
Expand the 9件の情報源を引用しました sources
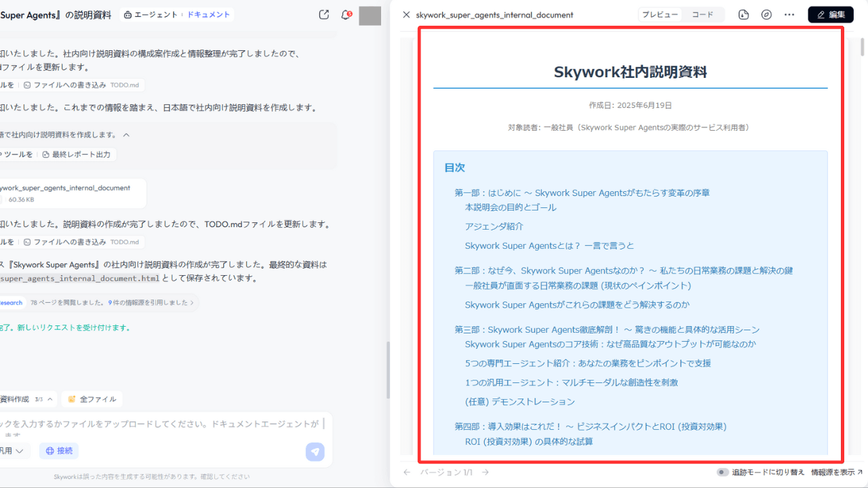click(151, 303)
